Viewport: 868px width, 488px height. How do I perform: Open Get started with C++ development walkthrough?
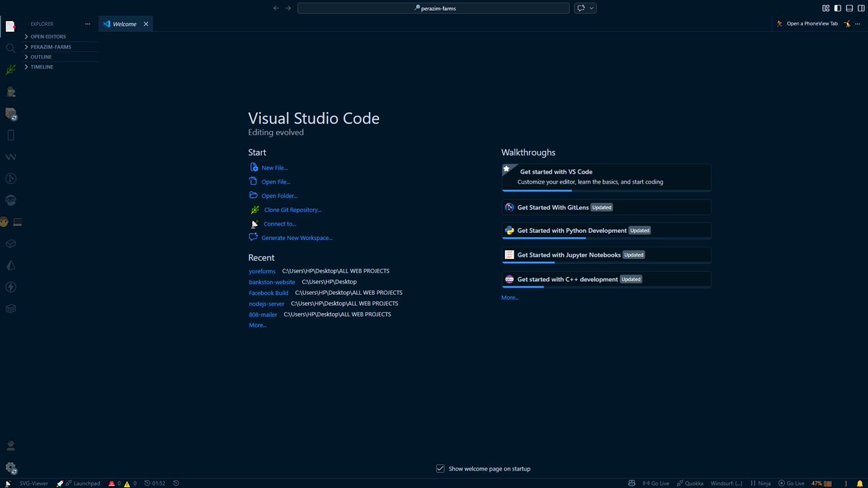(606, 279)
